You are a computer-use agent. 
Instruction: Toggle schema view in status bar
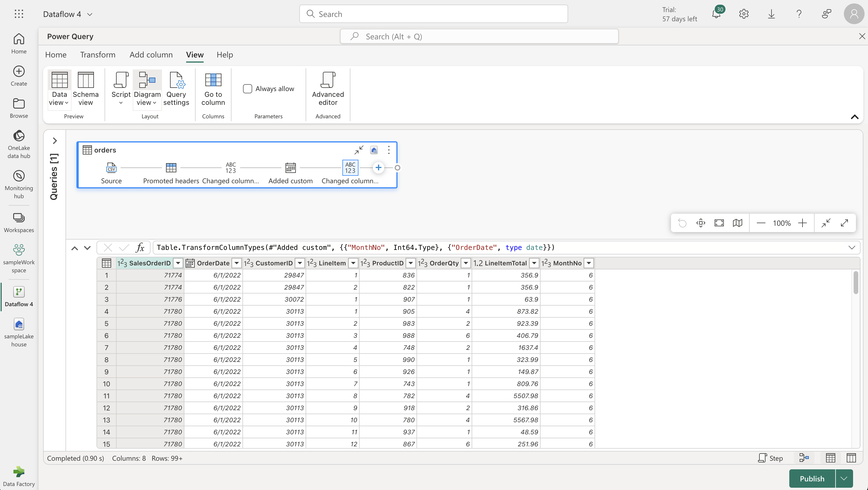[851, 458]
